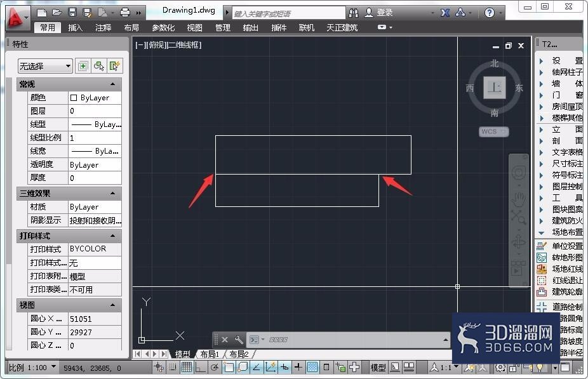Toggle Grid Display in status bar
The height and width of the screenshot is (379, 588).
[x=187, y=368]
